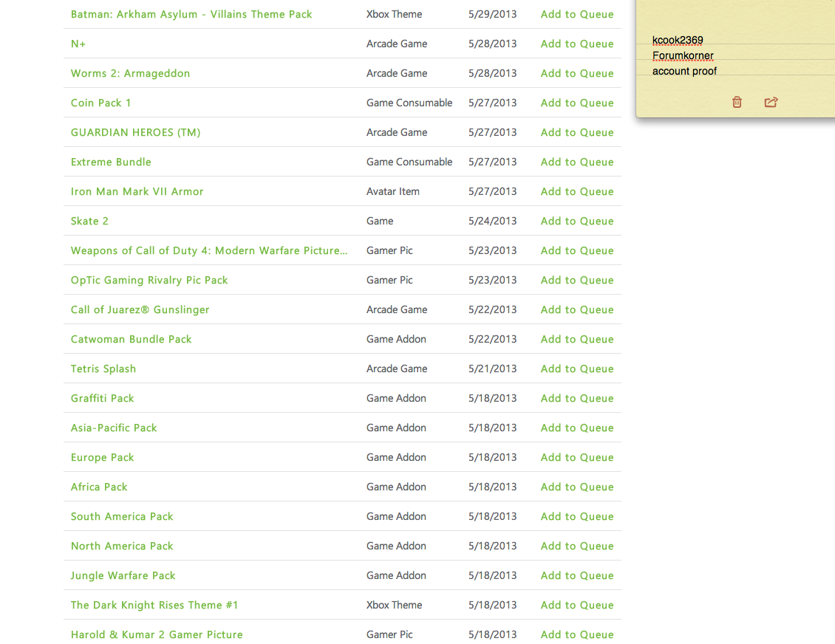Select Arcade Game type for Tetris Splash

pyautogui.click(x=397, y=369)
